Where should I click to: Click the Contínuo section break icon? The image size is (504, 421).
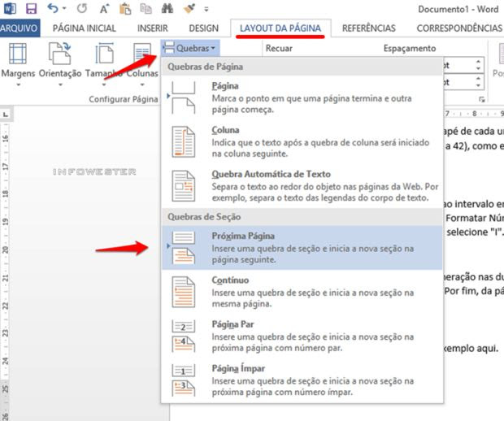183,292
